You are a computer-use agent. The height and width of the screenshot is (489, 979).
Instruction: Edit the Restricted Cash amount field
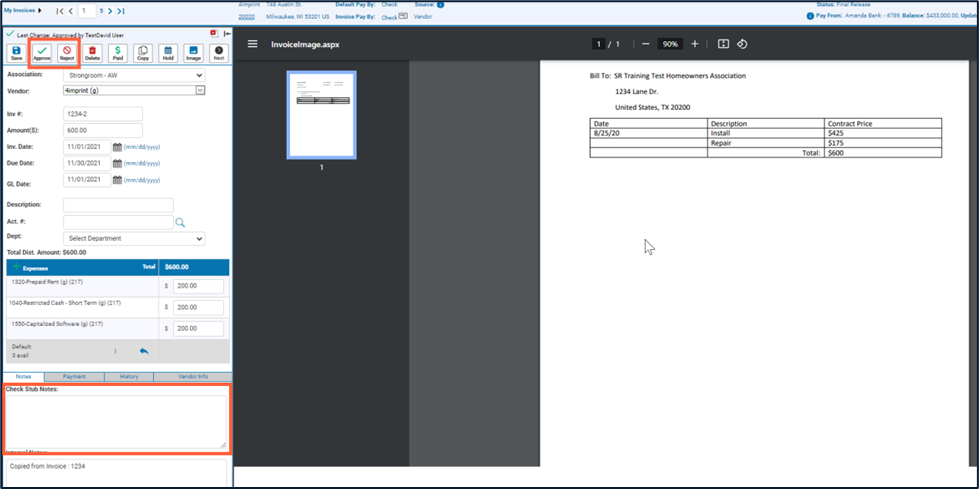tap(199, 307)
